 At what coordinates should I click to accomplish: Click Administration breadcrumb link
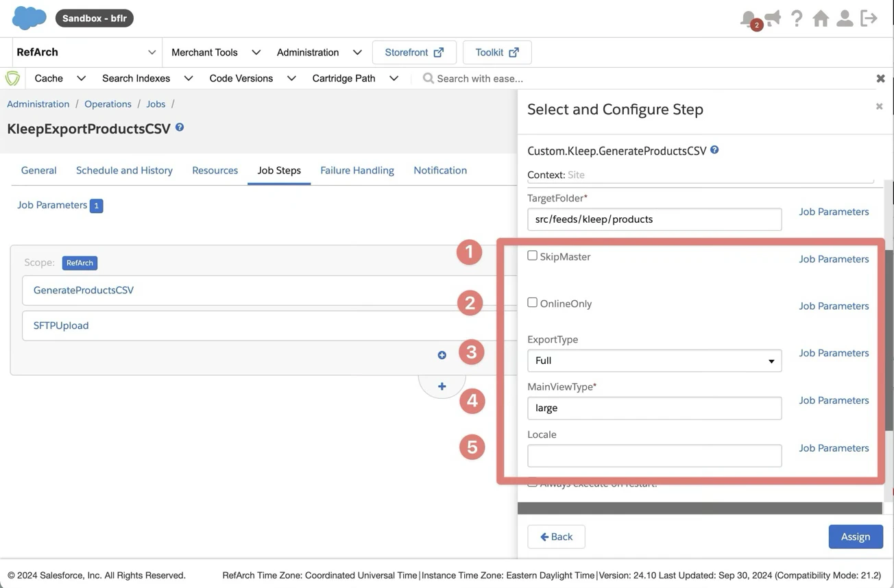pyautogui.click(x=38, y=104)
